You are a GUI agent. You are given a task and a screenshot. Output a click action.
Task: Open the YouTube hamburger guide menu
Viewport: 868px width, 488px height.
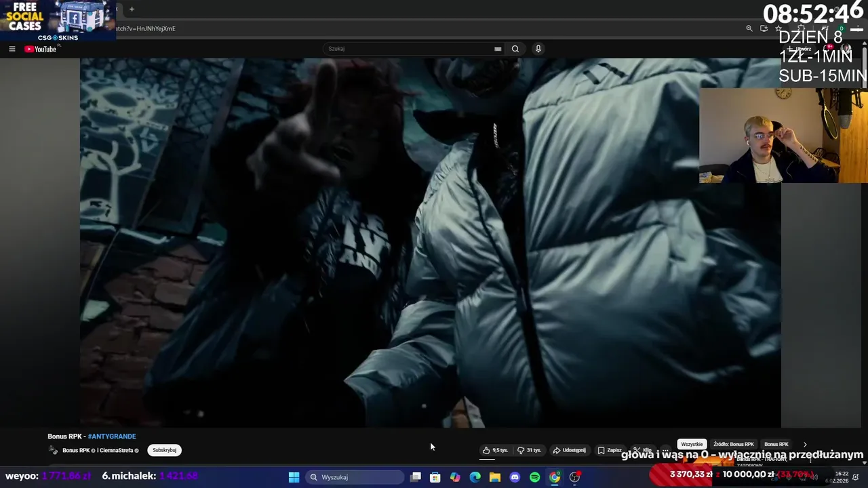pos(12,49)
